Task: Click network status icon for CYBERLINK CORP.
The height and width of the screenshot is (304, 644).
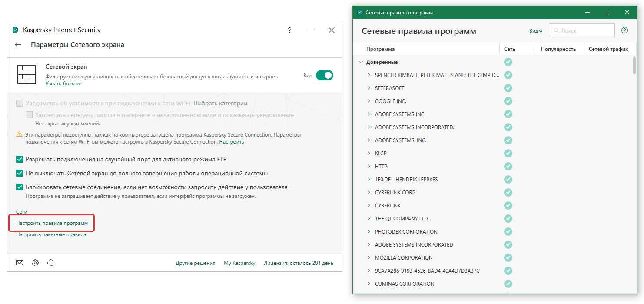Action: pyautogui.click(x=508, y=192)
